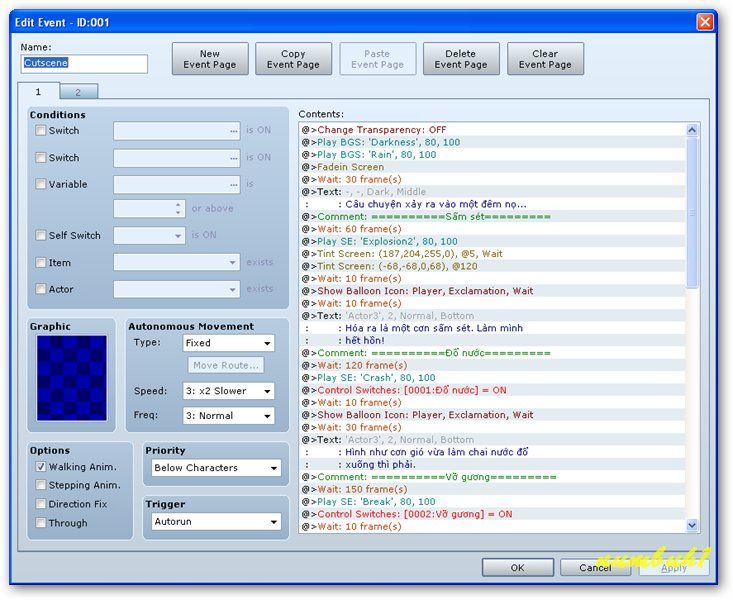
Task: Open the movement Type dropdown showing Fixed
Action: tap(229, 343)
